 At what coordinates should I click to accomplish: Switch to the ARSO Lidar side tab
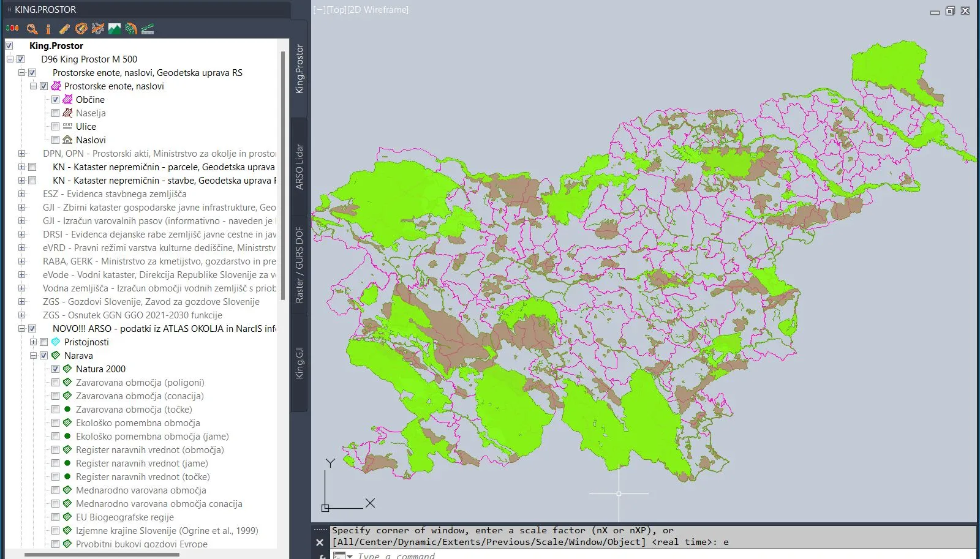click(x=300, y=167)
